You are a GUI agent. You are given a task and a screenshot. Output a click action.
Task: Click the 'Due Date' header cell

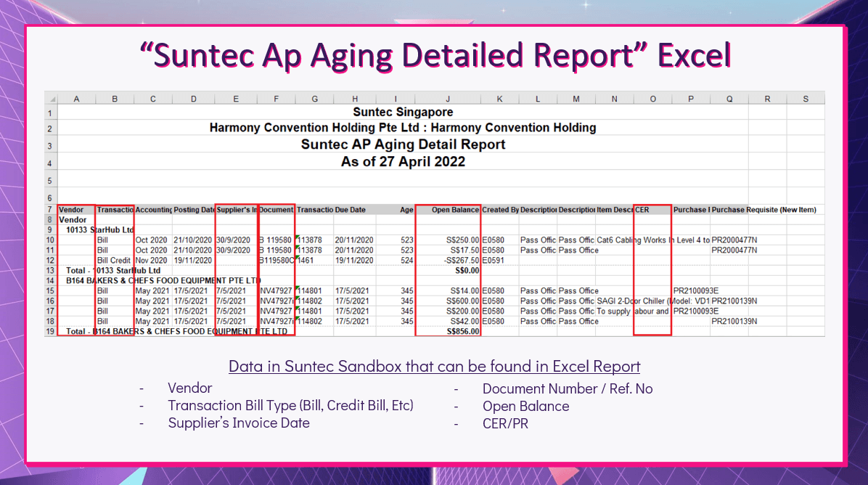[351, 210]
